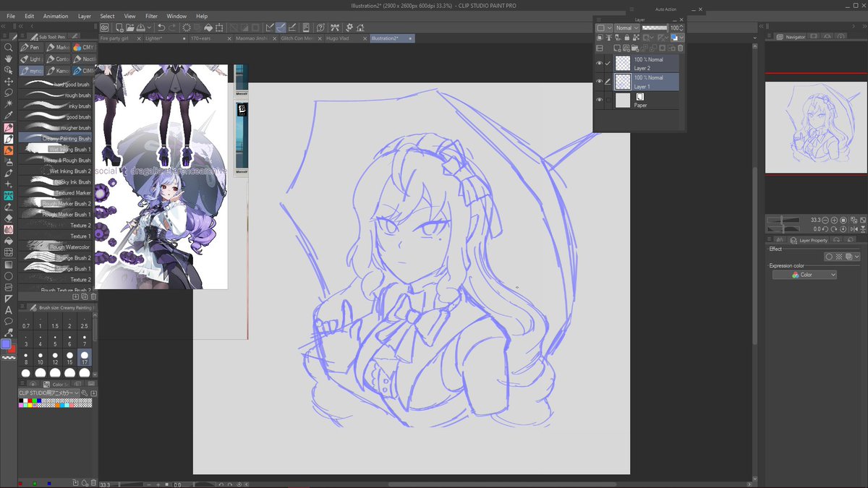This screenshot has height=488, width=868.
Task: Select the Zoom magnifier tool
Action: coord(9,47)
